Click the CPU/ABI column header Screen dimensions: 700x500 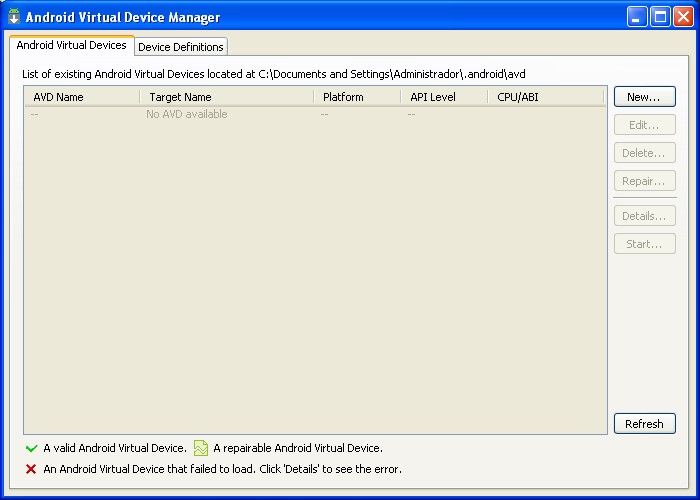tap(546, 97)
